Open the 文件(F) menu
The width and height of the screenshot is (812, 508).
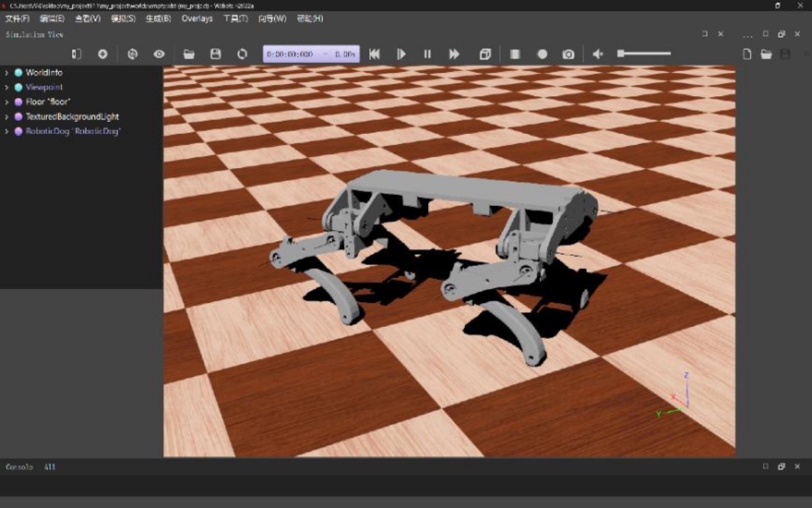pos(17,18)
